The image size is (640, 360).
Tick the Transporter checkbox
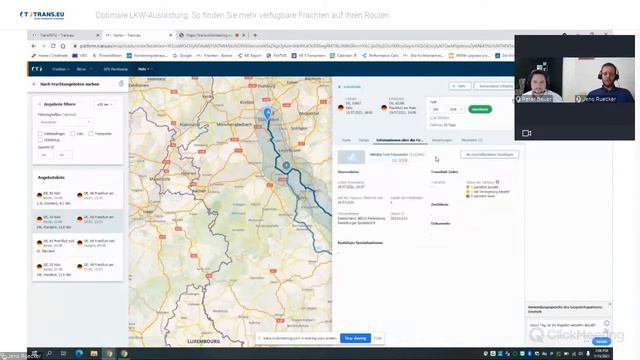pyautogui.click(x=91, y=133)
